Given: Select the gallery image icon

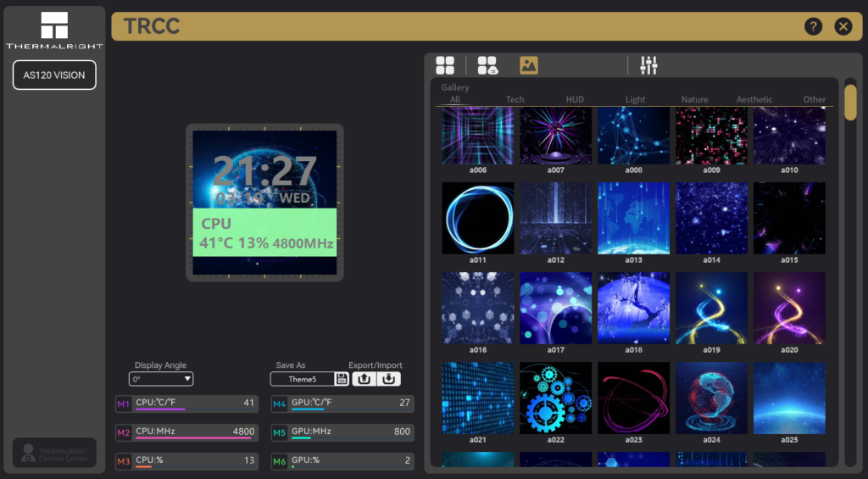Looking at the screenshot, I should 529,65.
